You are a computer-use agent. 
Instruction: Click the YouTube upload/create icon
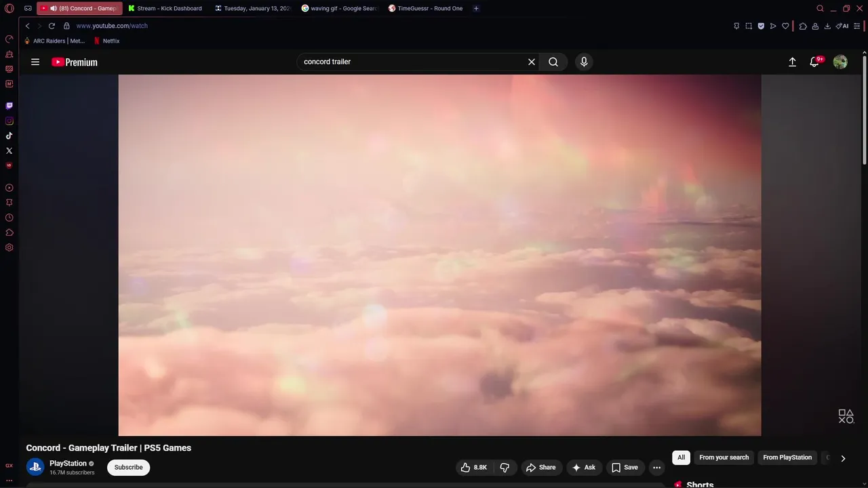coord(792,62)
